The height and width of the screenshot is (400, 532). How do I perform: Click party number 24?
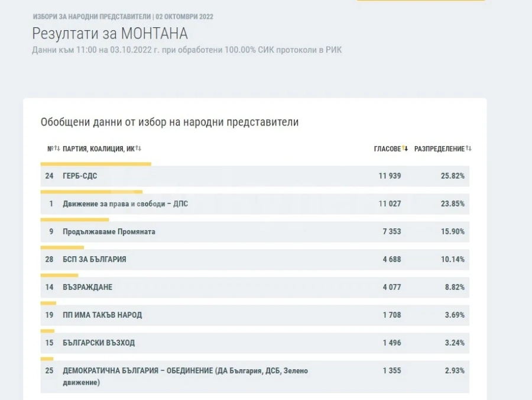[49, 176]
